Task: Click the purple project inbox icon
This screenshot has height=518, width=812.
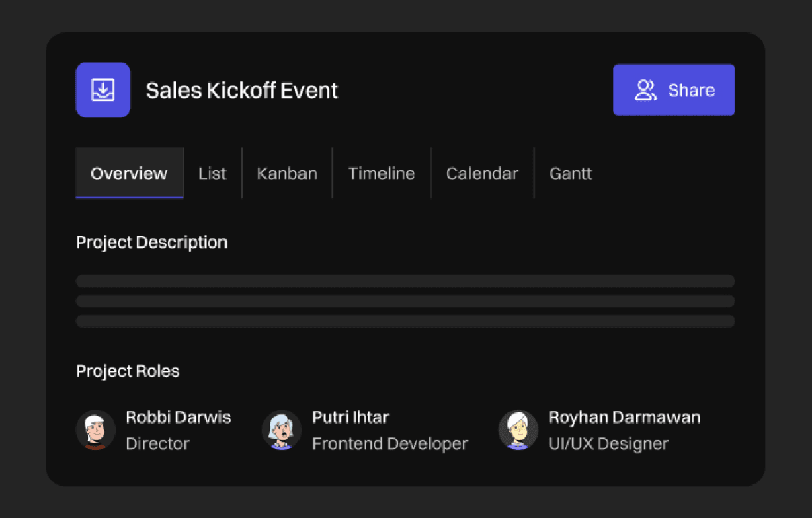Action: (103, 90)
